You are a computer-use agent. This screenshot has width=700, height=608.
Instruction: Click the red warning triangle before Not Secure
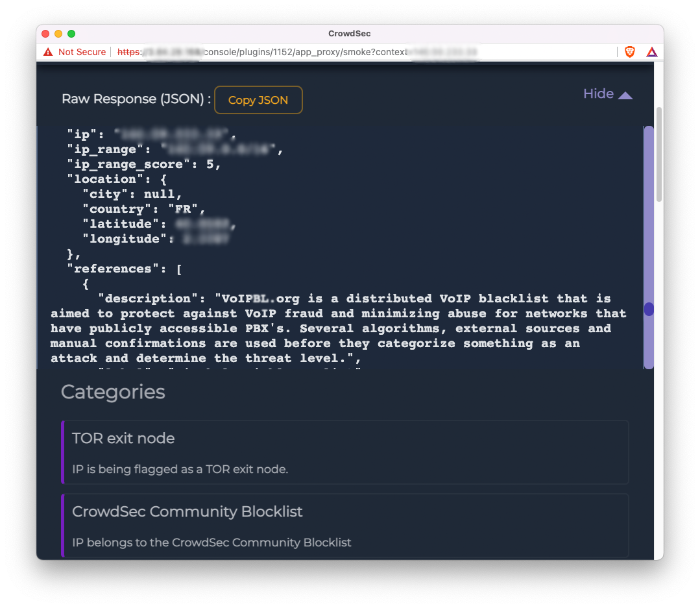(48, 52)
